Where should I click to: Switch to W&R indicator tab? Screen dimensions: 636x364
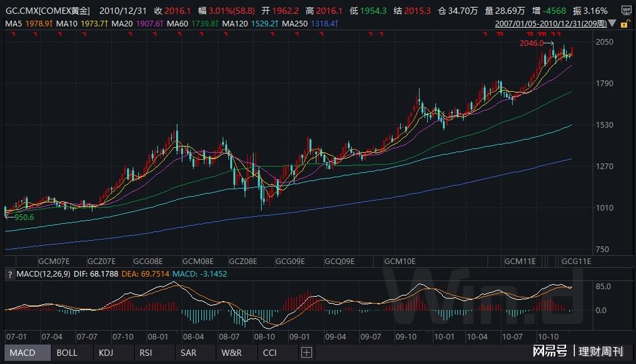[x=231, y=353]
